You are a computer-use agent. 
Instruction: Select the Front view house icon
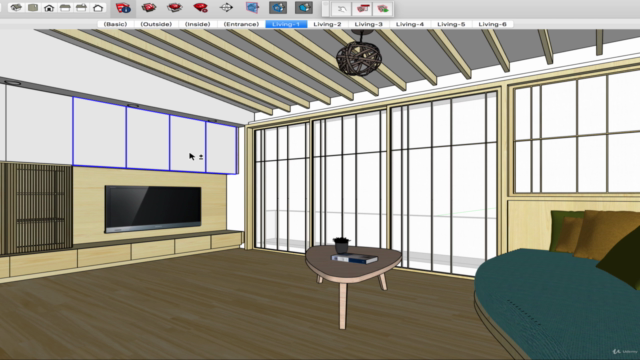(49, 8)
